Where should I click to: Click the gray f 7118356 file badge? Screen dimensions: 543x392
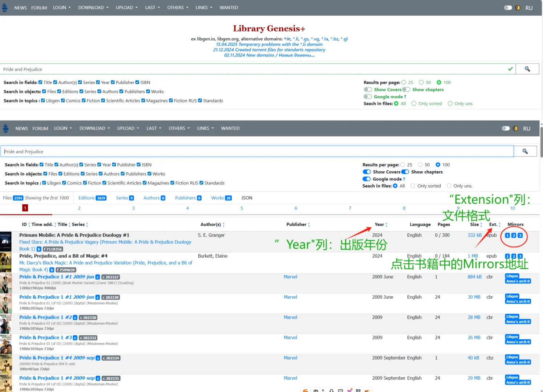pos(53,249)
